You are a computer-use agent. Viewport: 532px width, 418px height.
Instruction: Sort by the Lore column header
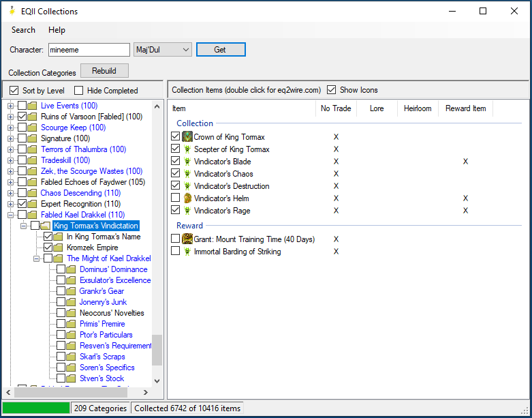[377, 108]
